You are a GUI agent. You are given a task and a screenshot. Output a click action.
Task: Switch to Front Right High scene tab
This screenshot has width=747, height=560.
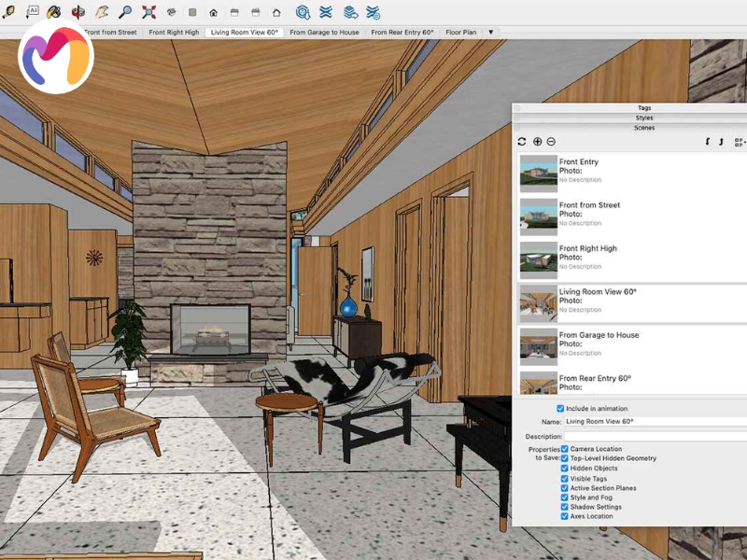pyautogui.click(x=174, y=33)
